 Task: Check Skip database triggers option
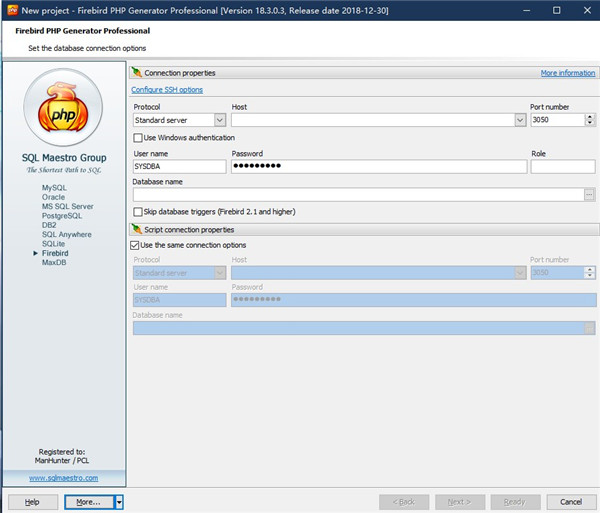point(138,212)
